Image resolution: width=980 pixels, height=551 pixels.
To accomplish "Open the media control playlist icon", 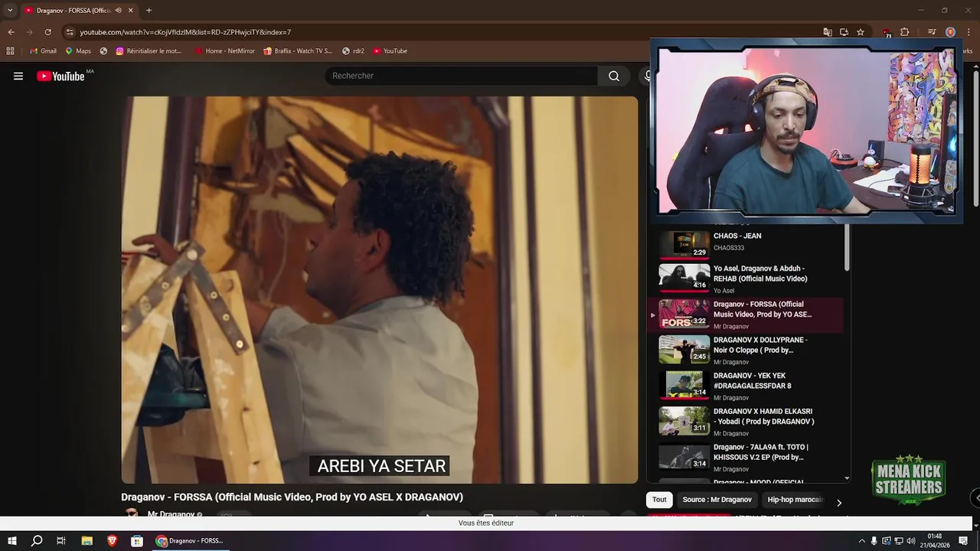I will (932, 32).
